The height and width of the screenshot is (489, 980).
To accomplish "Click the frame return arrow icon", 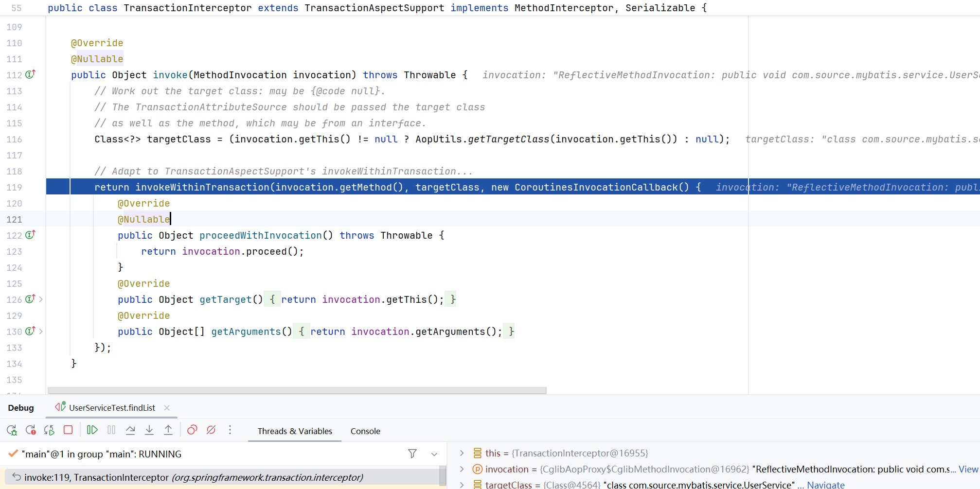I will click(17, 477).
